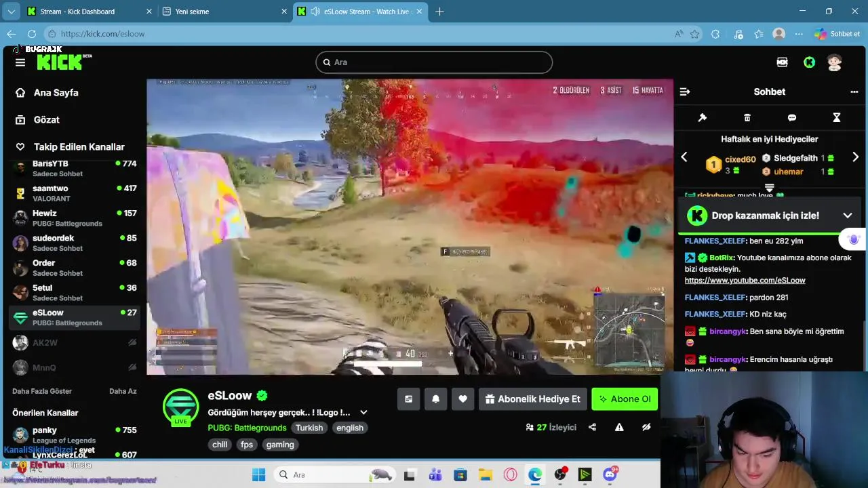
Task: Click the browser refresh button
Action: [32, 34]
